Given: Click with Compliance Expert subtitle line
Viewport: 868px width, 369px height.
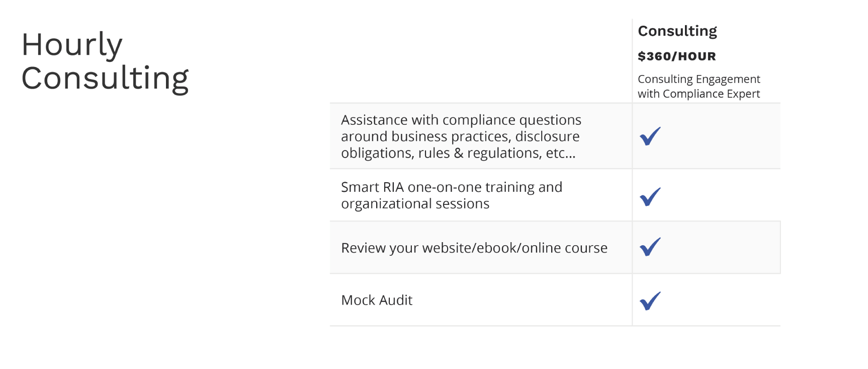Looking at the screenshot, I should [699, 94].
